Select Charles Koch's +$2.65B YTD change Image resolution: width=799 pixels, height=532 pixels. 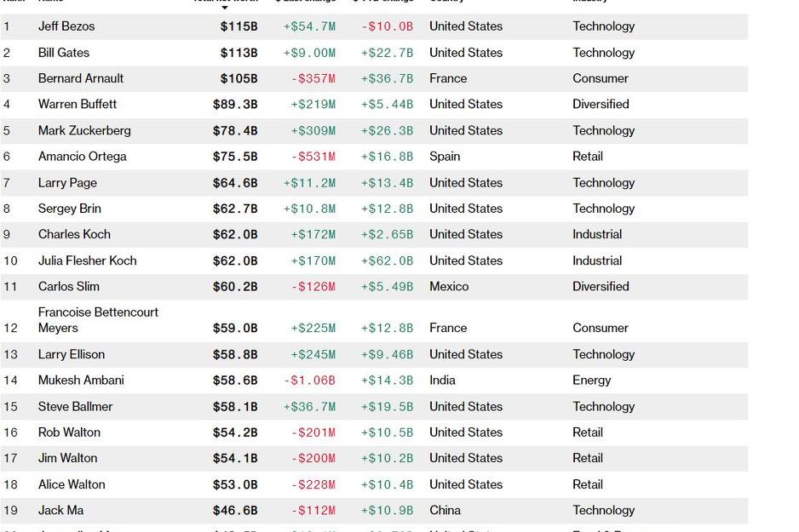point(387,234)
